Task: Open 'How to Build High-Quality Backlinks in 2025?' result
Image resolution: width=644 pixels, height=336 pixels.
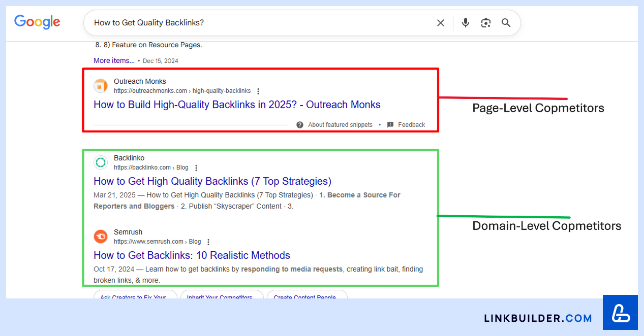Action: click(x=237, y=105)
